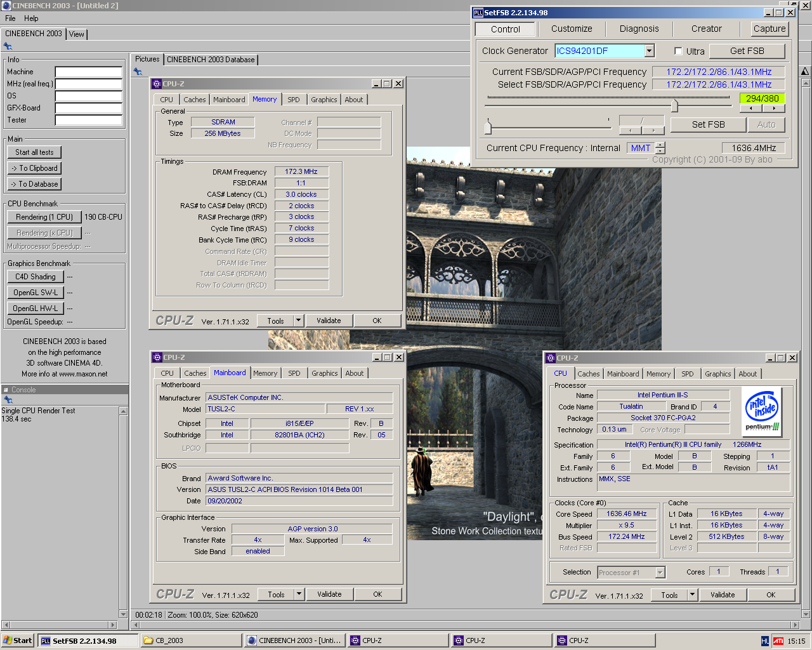Click the CPU-Z CPU window title icon

(551, 358)
